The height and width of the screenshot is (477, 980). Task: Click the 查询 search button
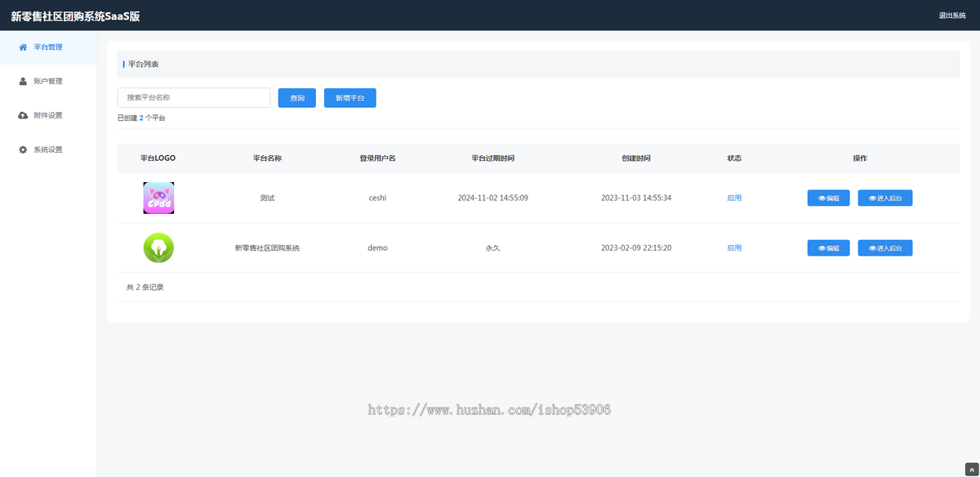point(297,98)
